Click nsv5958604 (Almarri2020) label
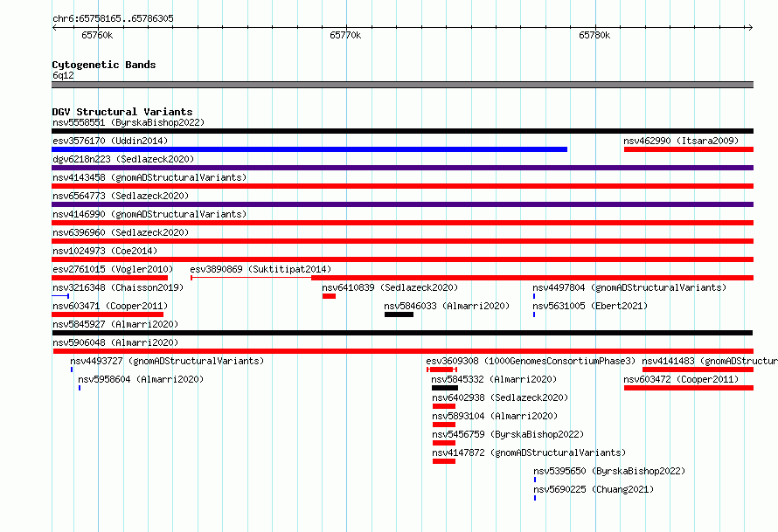 141,379
